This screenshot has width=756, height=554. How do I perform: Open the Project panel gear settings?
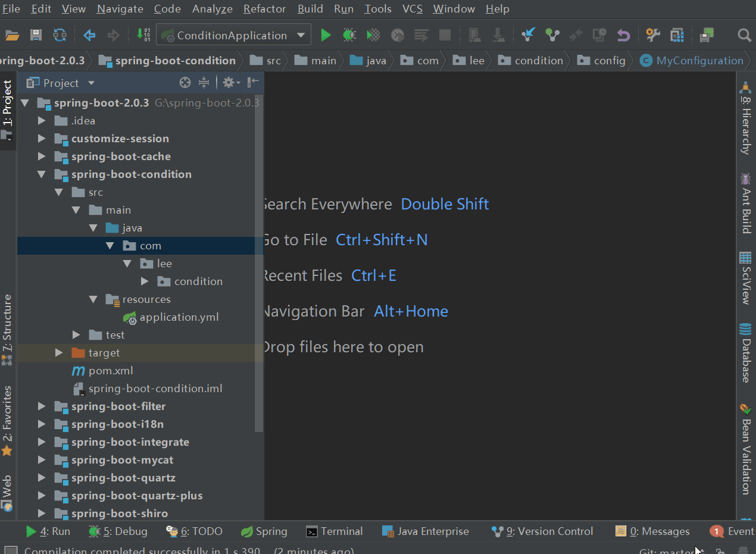click(x=231, y=82)
